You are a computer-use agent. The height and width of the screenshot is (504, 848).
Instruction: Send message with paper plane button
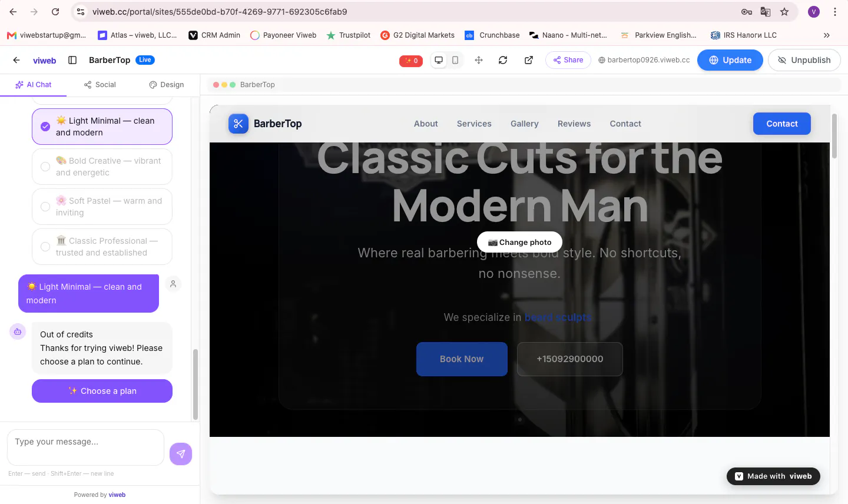(x=181, y=454)
